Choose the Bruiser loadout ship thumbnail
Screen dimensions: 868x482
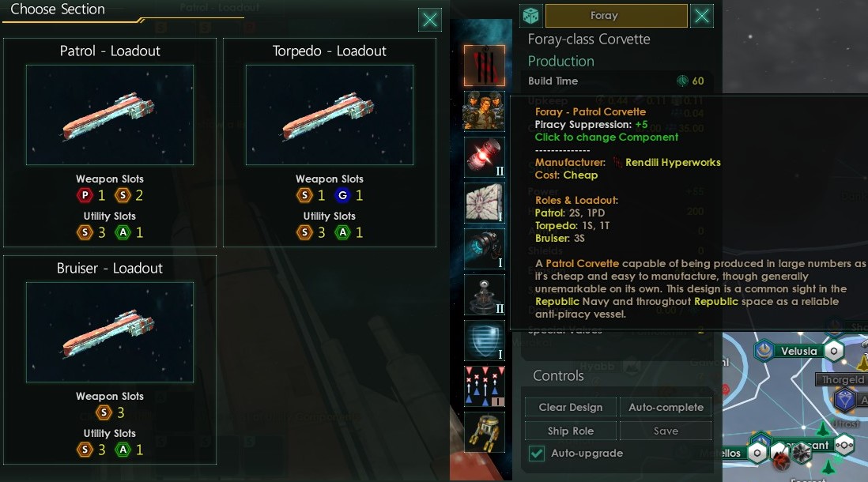coord(110,332)
